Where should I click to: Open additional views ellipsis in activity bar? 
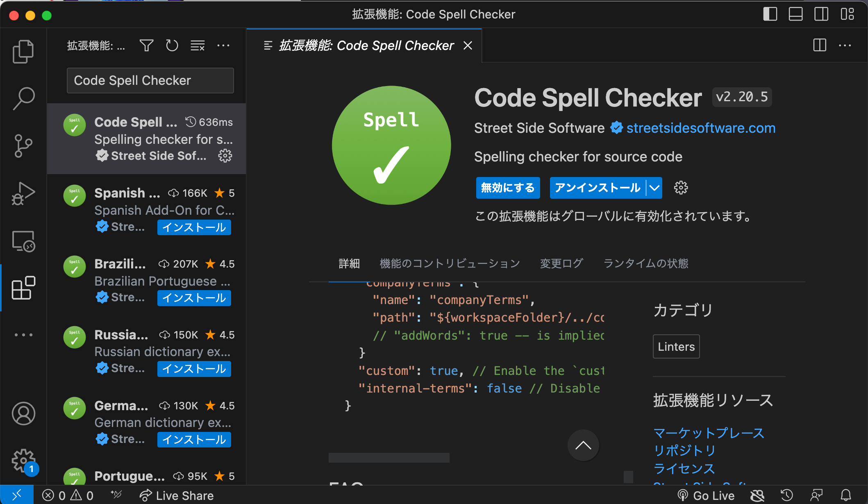click(x=23, y=335)
